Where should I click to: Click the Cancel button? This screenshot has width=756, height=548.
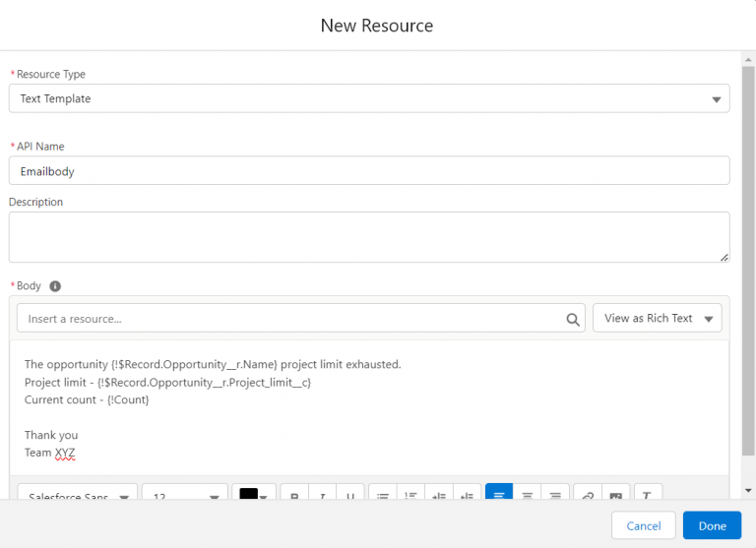pos(643,525)
